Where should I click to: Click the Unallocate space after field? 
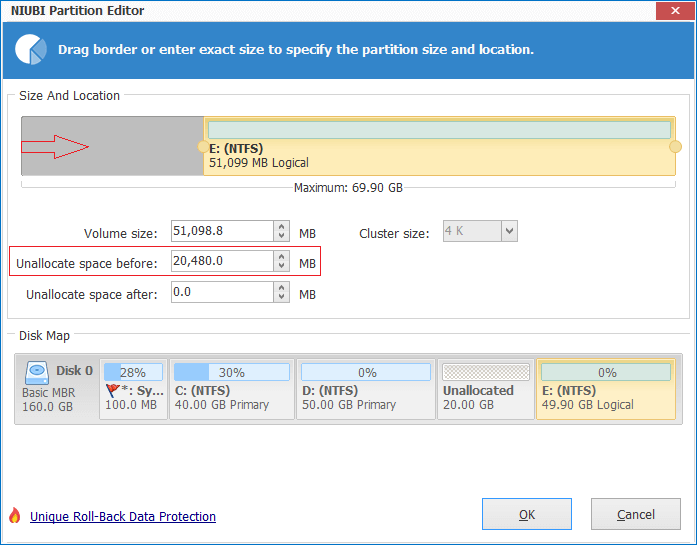220,292
